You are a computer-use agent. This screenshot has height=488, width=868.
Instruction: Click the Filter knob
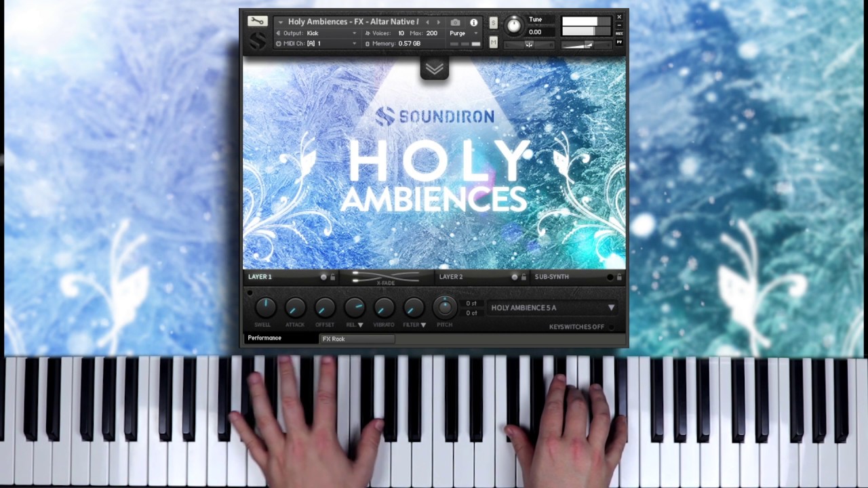(414, 307)
